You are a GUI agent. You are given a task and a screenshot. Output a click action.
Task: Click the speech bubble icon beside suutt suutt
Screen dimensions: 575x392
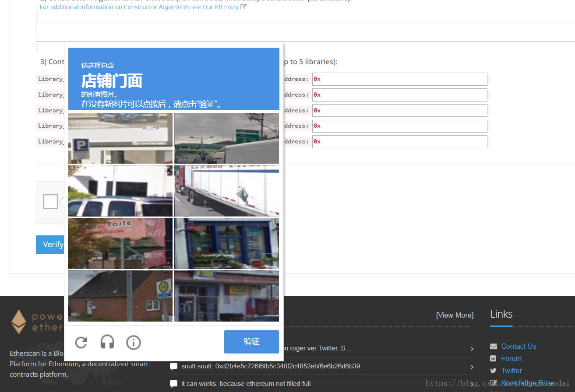coord(174,367)
